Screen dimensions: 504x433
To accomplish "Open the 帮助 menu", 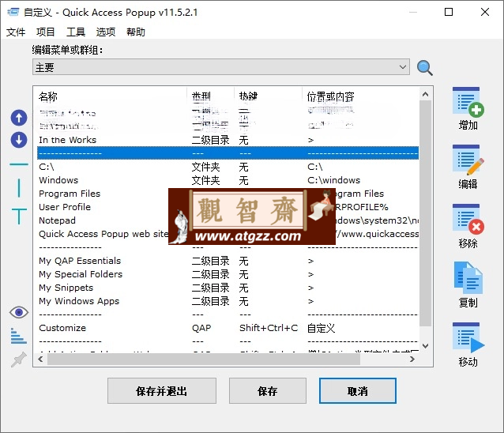I will click(x=136, y=32).
